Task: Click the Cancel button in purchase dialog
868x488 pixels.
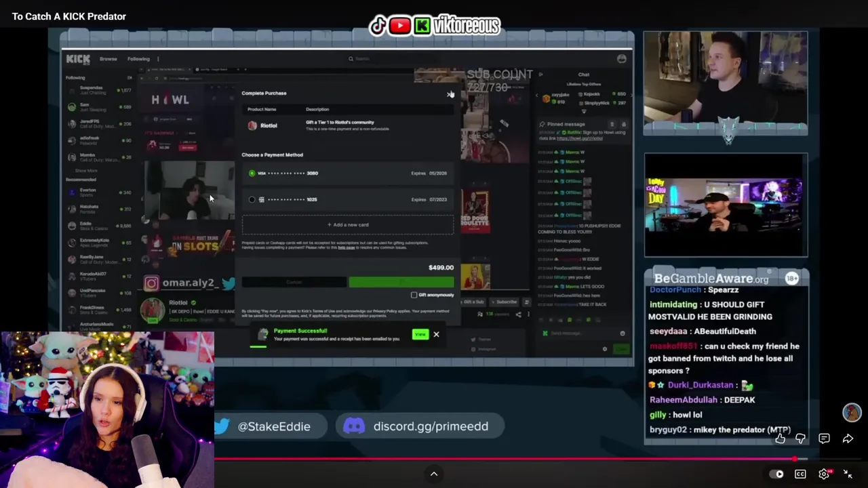Action: pyautogui.click(x=294, y=282)
